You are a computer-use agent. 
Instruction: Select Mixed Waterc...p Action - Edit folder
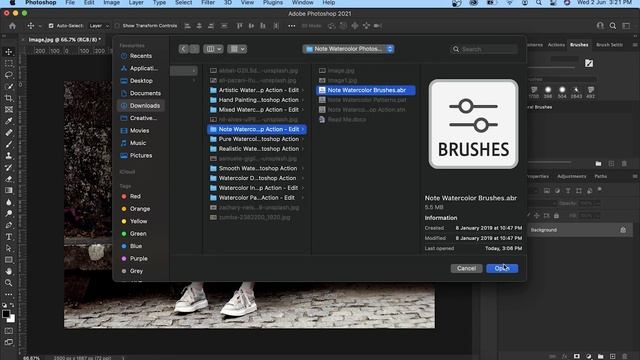[257, 110]
